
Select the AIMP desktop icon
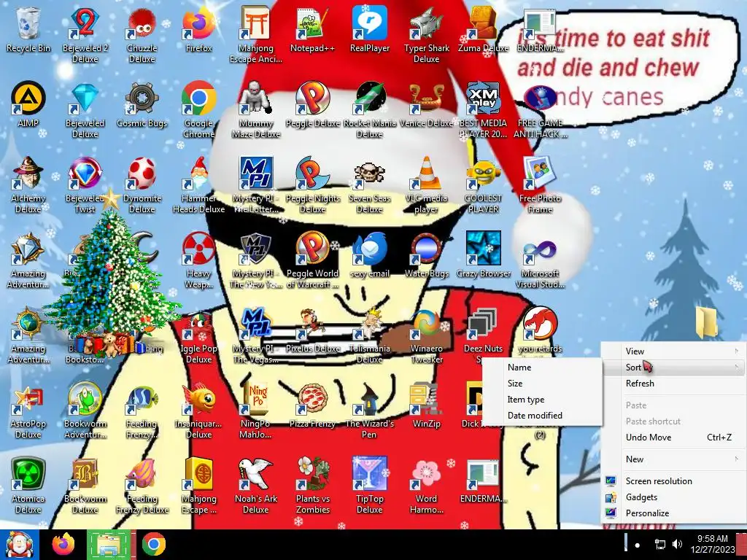28,105
